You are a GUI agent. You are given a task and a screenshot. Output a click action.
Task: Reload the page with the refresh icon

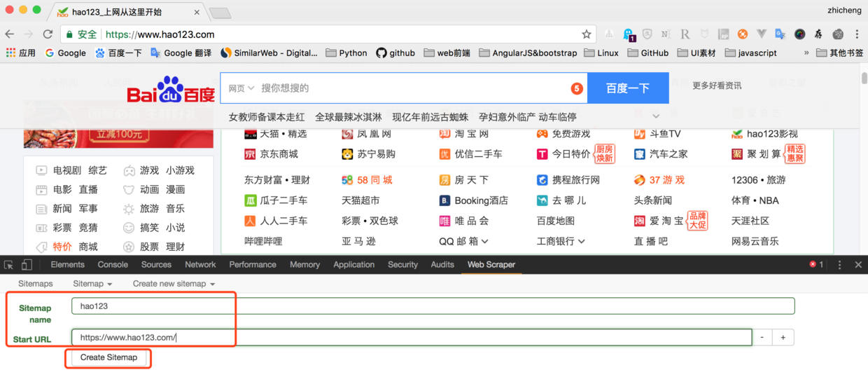tap(48, 34)
